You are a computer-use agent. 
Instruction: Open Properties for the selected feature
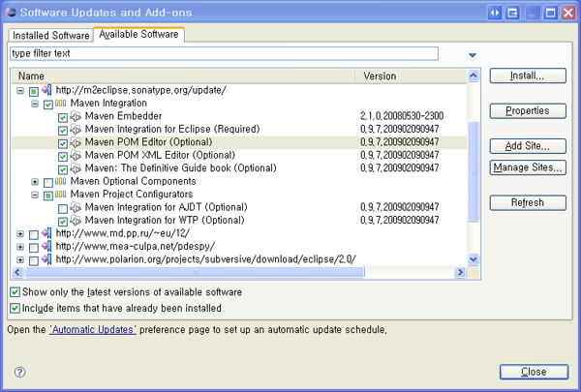click(x=528, y=110)
